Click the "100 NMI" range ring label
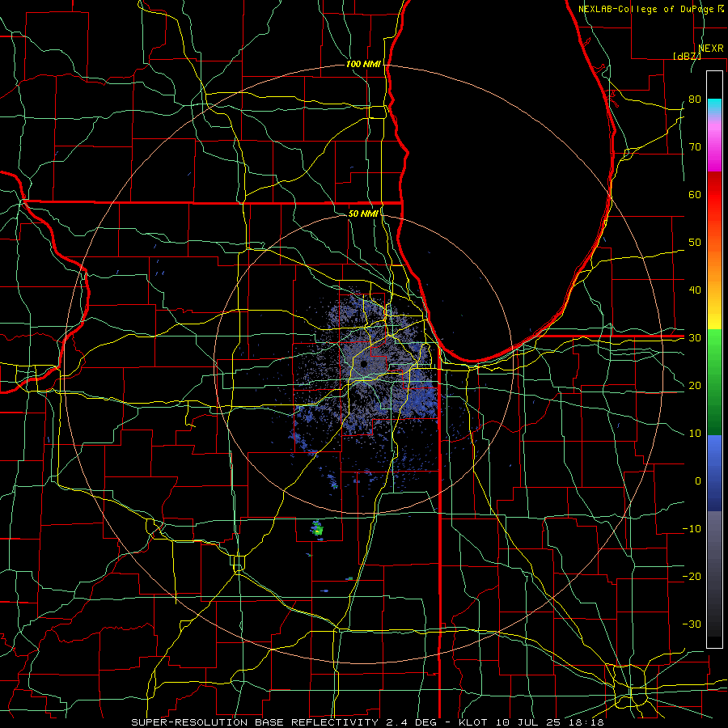Screen dimensions: 728x728 coord(363,64)
